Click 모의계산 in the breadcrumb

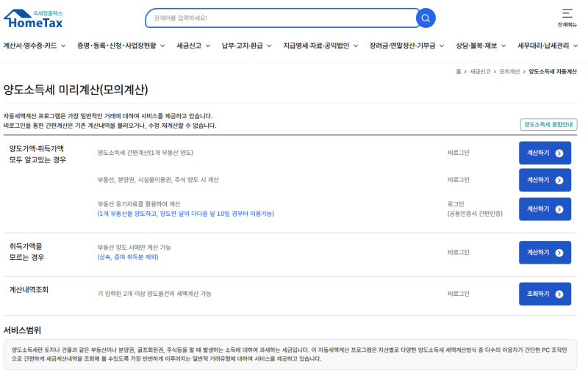pos(509,71)
